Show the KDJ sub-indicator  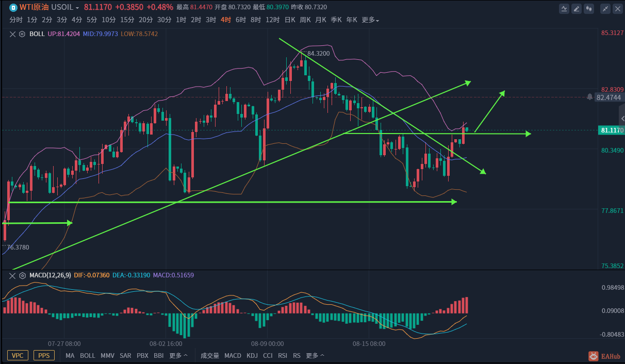tap(252, 356)
